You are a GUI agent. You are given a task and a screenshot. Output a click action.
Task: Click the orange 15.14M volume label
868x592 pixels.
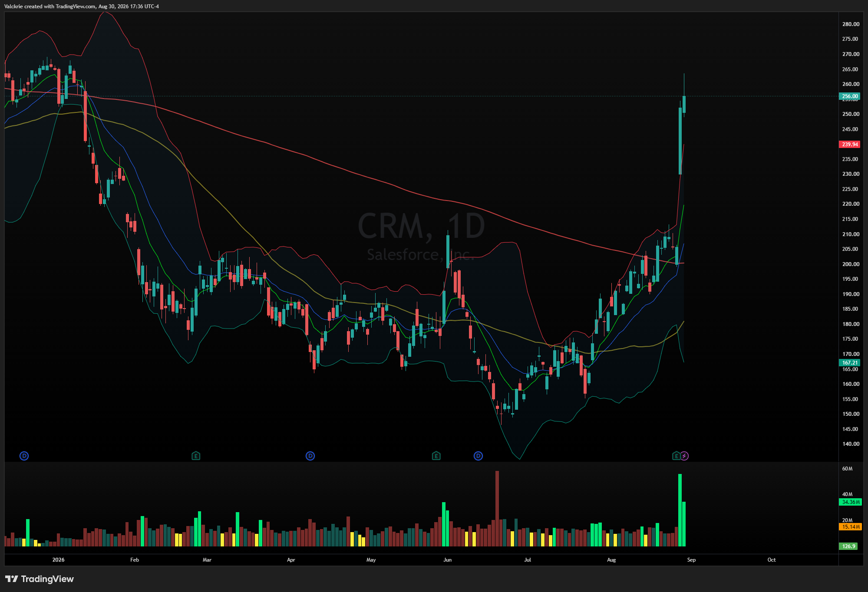(x=851, y=527)
